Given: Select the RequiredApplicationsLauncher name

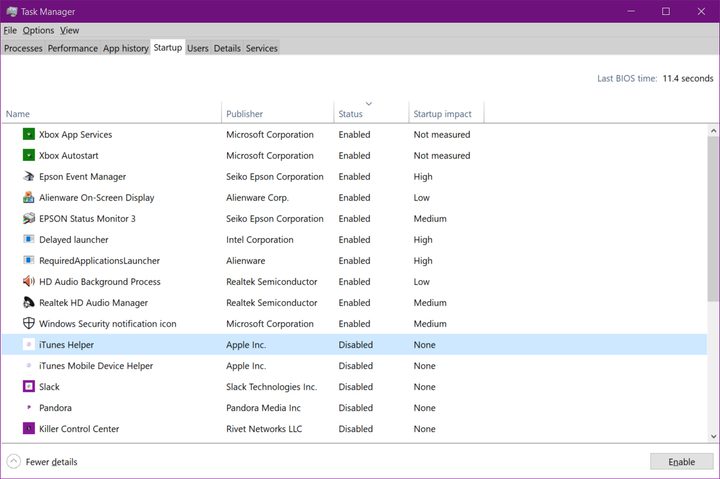Looking at the screenshot, I should pyautogui.click(x=99, y=261).
